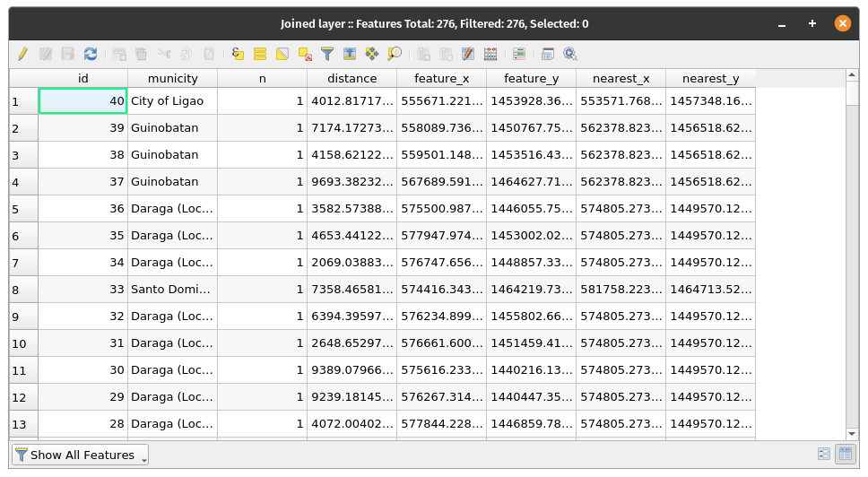
Task: Switch to form view
Action: coord(824,455)
